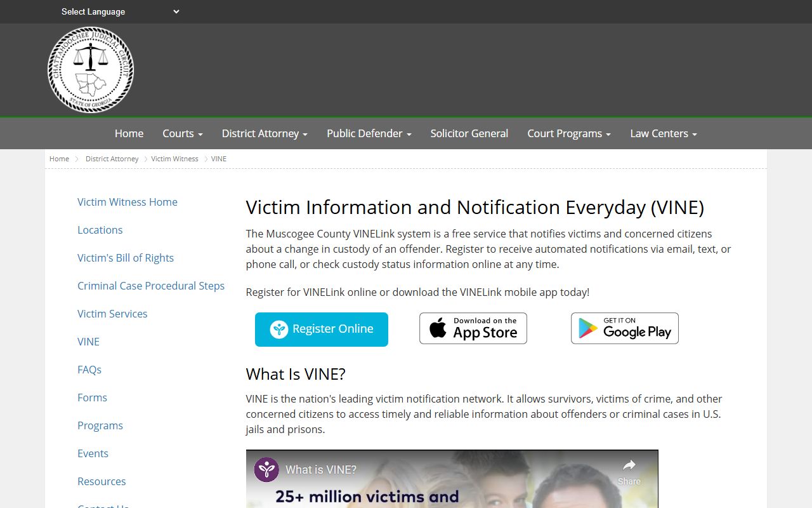Screen dimensions: 812x508
Task: Click the Download on the App Store badge
Action: (473, 328)
